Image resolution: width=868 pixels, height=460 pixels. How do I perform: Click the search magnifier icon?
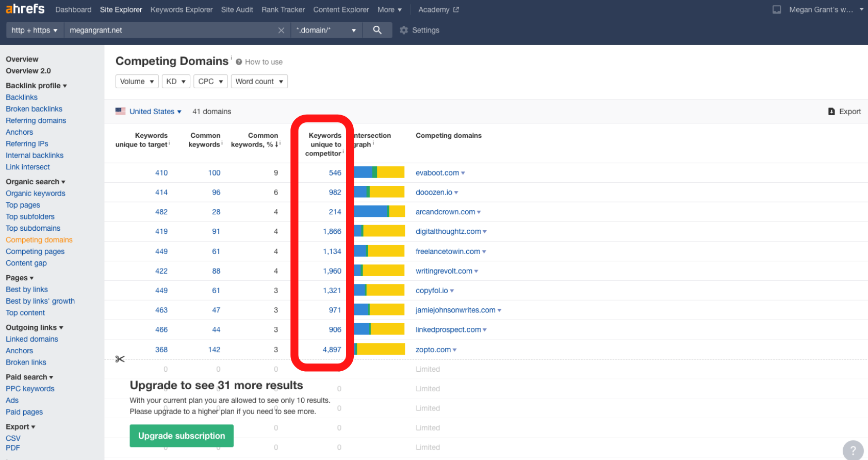click(378, 30)
